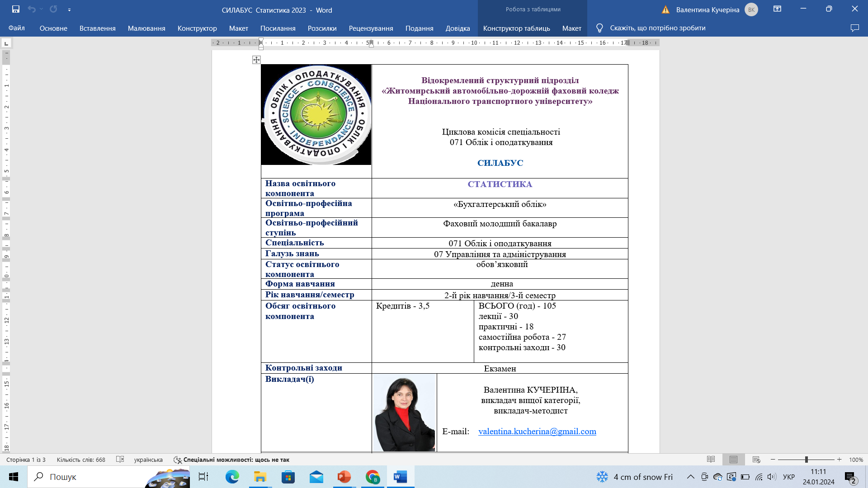Image resolution: width=868 pixels, height=488 pixels.
Task: Click the table move handle icon
Action: pyautogui.click(x=256, y=60)
